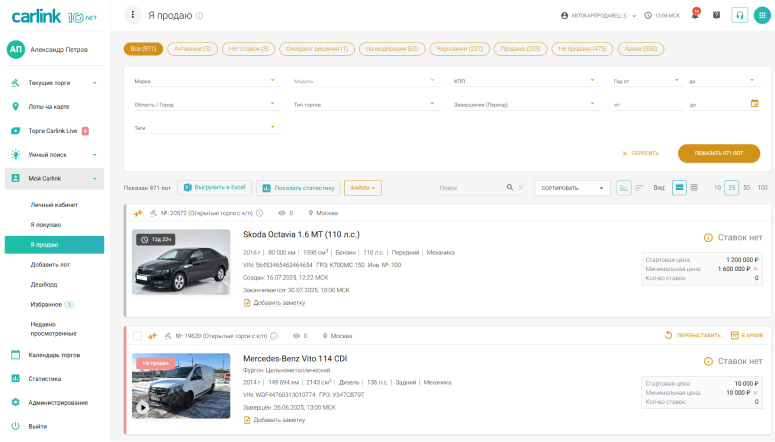775x442 pixels.
Task: Open the three-dot menu beside Я продаю
Action: tap(133, 15)
